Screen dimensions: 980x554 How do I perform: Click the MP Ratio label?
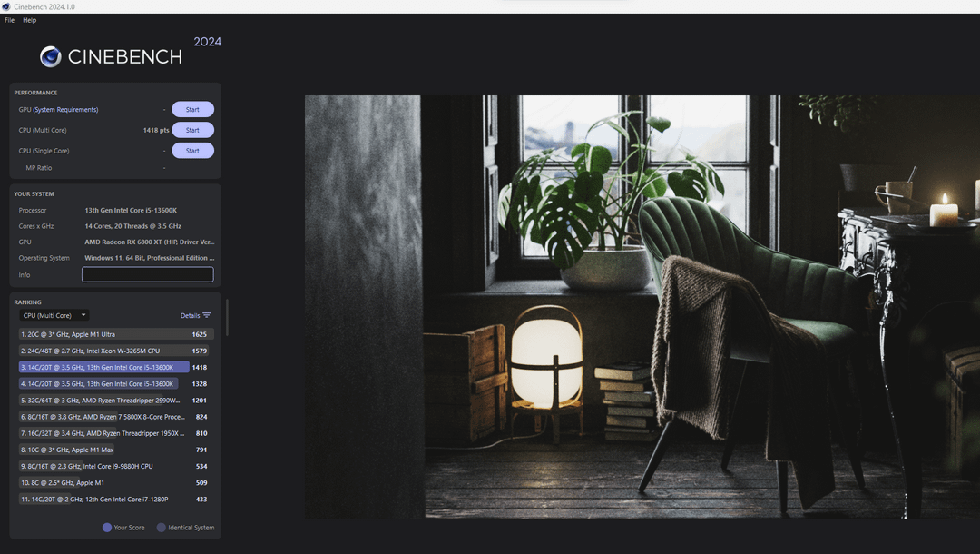click(39, 168)
